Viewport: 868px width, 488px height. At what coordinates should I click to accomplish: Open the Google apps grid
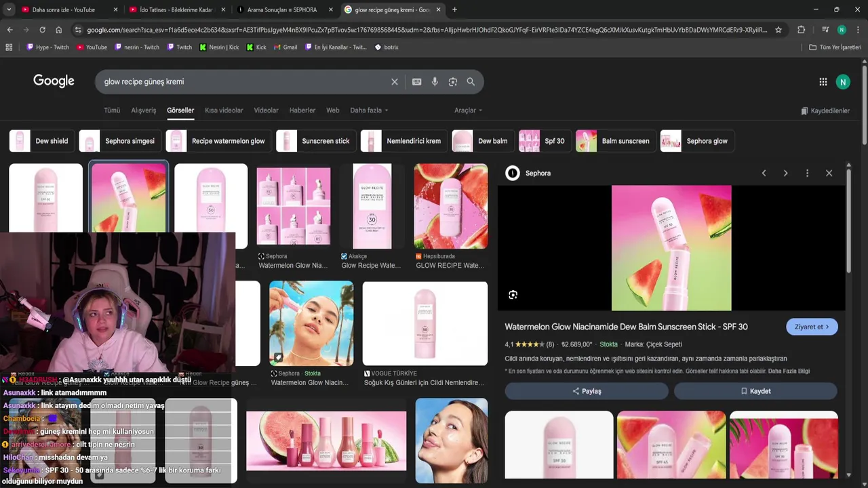pos(823,82)
